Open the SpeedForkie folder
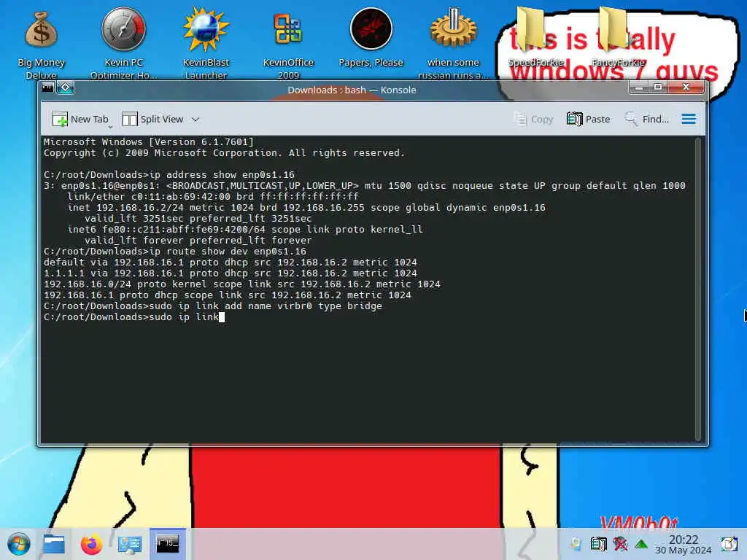 [536, 37]
